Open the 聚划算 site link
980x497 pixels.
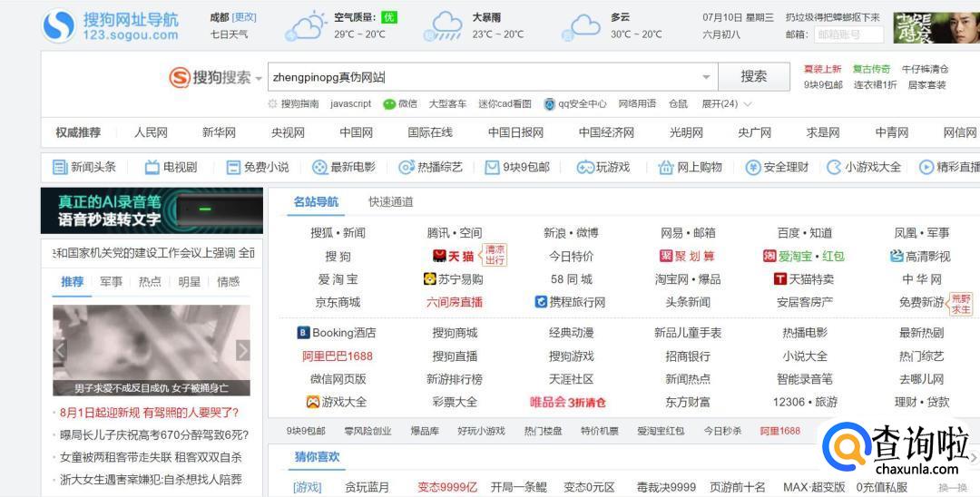[x=687, y=256]
